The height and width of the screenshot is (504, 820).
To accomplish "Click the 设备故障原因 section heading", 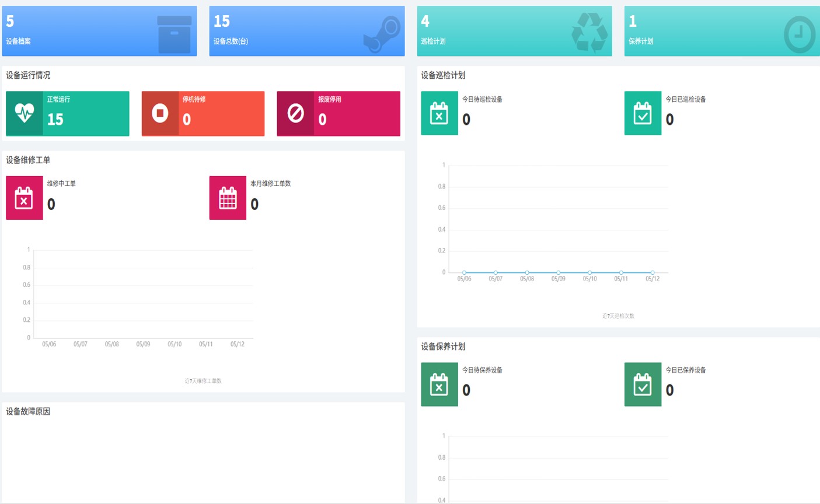I will 28,412.
